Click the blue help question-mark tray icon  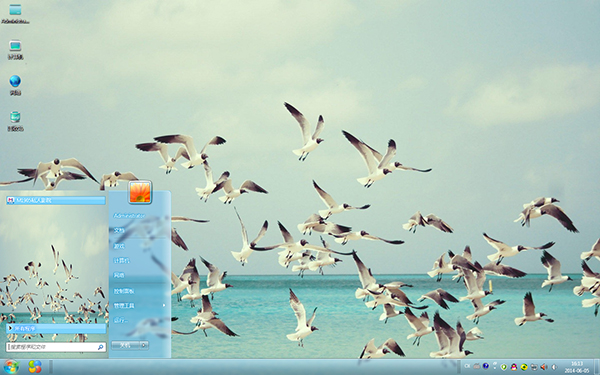pyautogui.click(x=486, y=366)
